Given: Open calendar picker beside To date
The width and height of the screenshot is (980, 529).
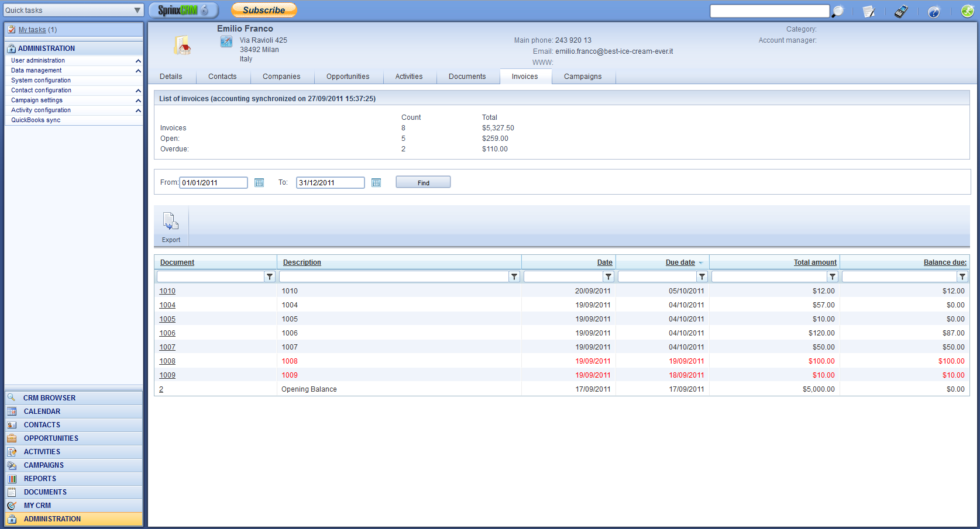Looking at the screenshot, I should click(376, 183).
